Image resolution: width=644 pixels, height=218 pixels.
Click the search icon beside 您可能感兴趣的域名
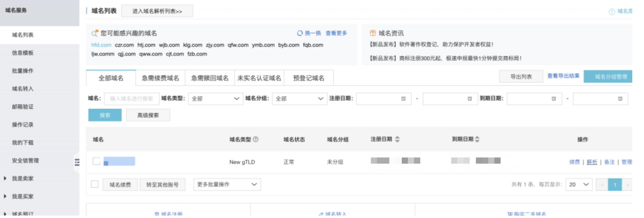click(x=95, y=33)
